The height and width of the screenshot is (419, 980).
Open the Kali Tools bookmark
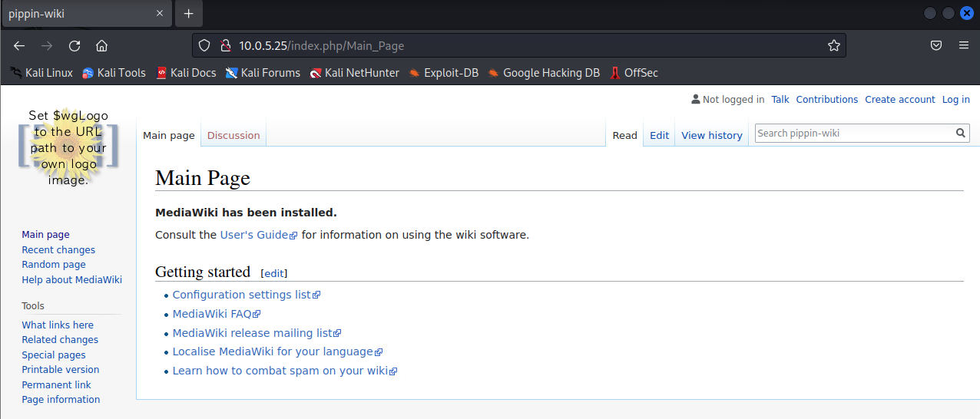pyautogui.click(x=114, y=73)
